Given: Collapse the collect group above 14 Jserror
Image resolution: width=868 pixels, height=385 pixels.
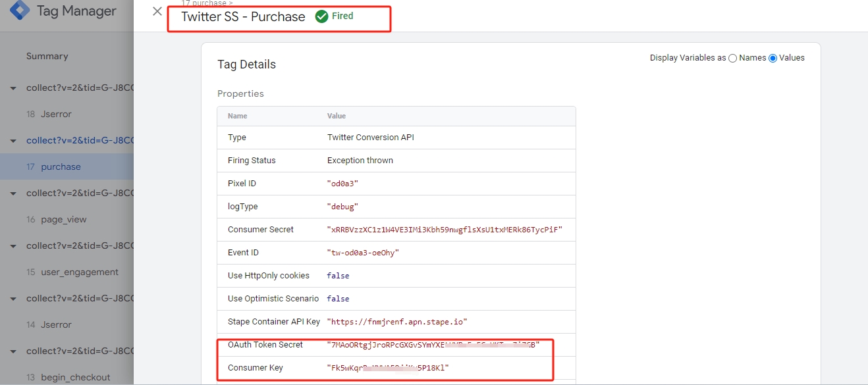Looking at the screenshot, I should [x=13, y=299].
